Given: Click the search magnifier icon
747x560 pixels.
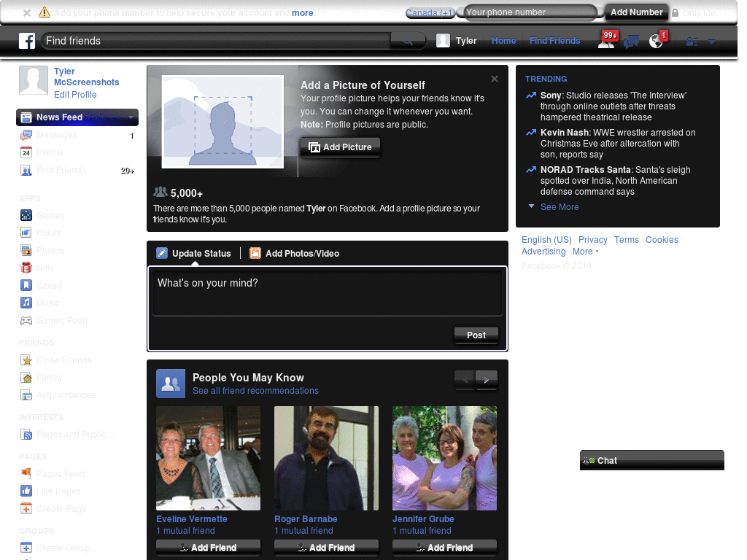Looking at the screenshot, I should pyautogui.click(x=408, y=41).
